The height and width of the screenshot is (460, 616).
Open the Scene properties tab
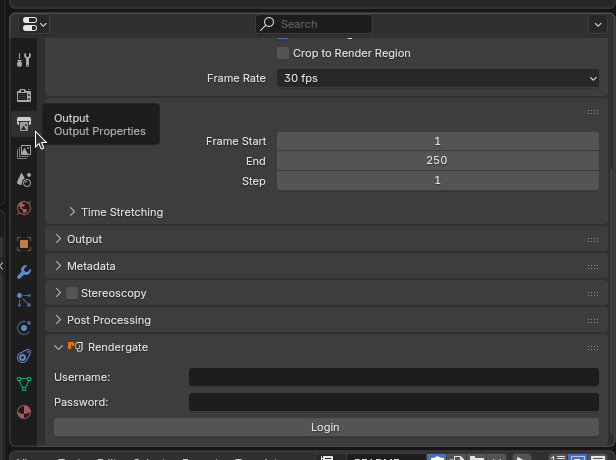click(x=24, y=180)
